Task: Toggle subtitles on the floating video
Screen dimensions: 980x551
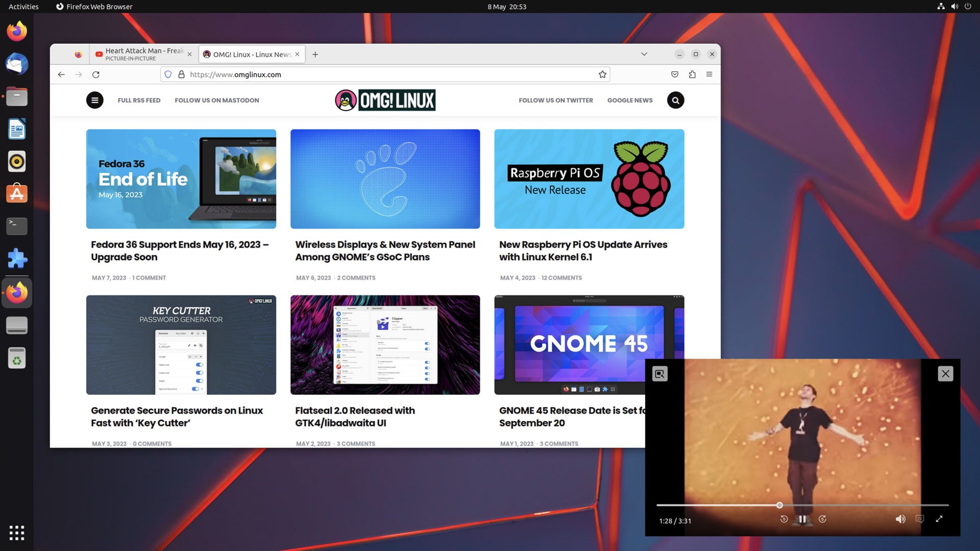Action: point(919,519)
